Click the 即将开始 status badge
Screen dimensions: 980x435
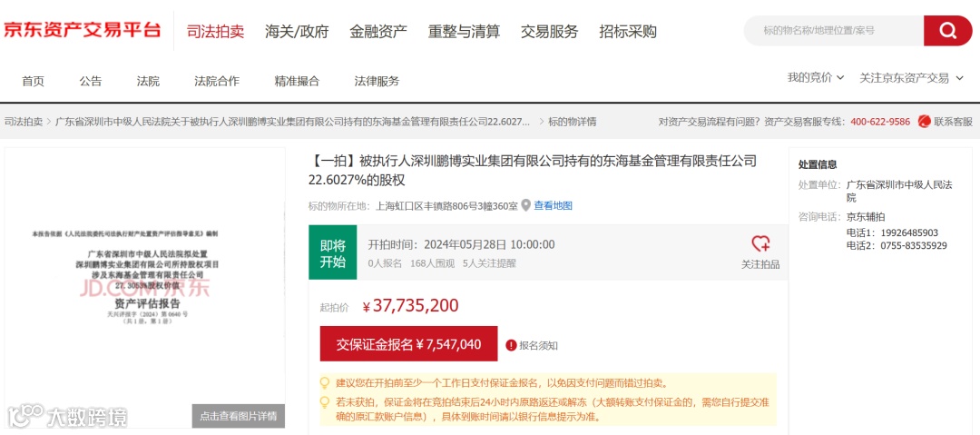pos(332,252)
